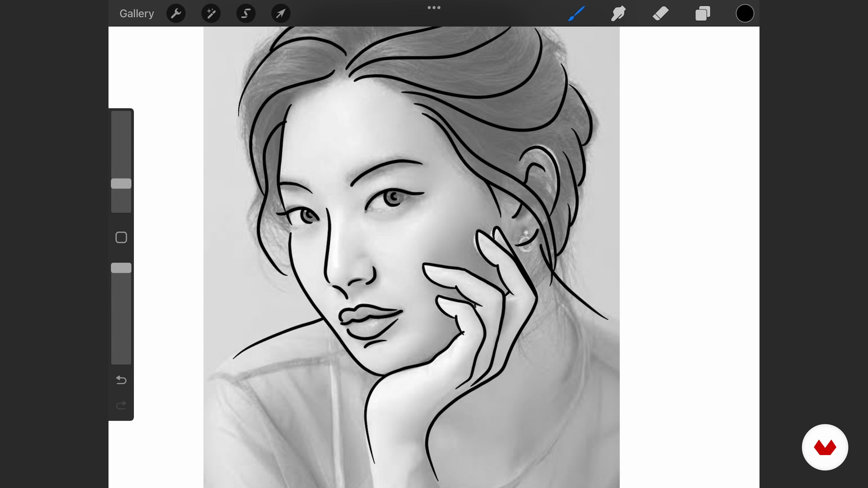The height and width of the screenshot is (488, 868).
Task: Click the red logo badge
Action: click(825, 447)
